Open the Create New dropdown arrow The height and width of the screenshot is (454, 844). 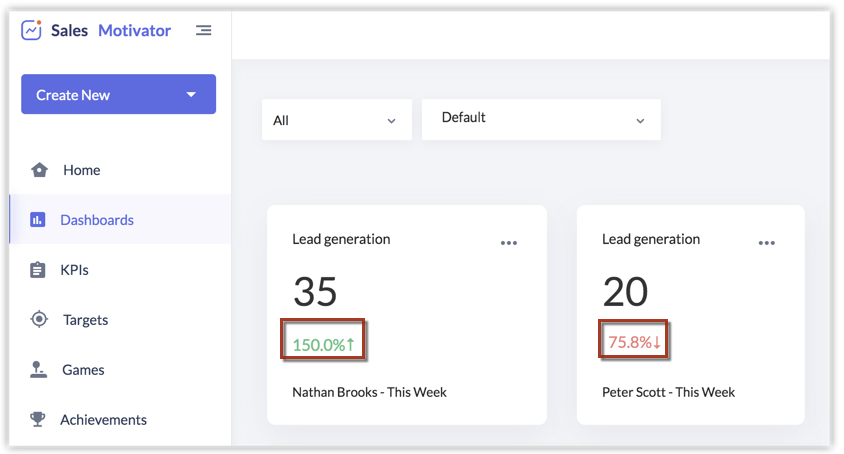[x=191, y=95]
